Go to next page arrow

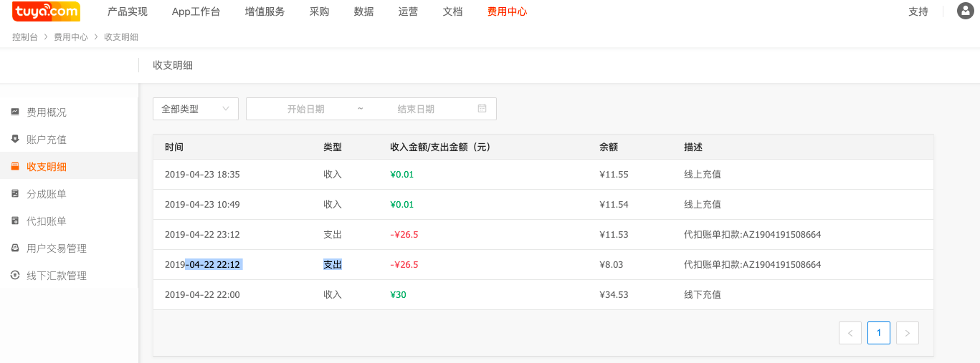point(908,333)
